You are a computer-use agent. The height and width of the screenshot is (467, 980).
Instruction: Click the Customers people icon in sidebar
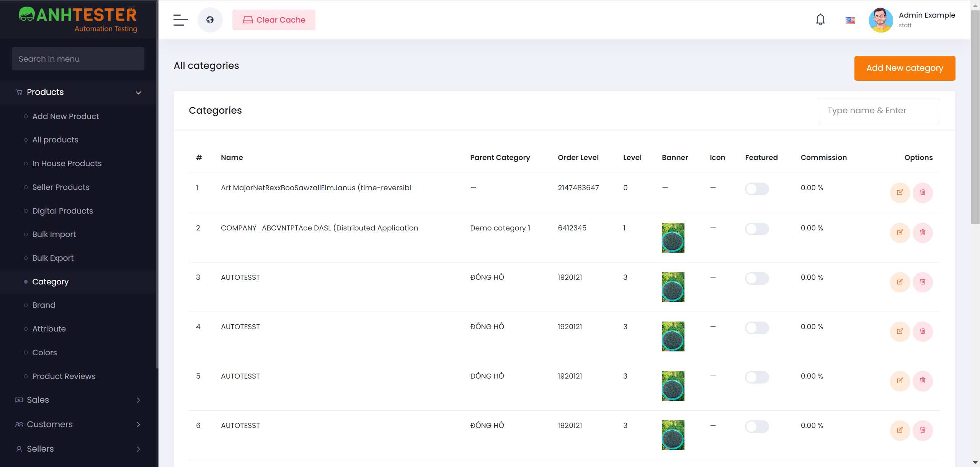pos(19,425)
